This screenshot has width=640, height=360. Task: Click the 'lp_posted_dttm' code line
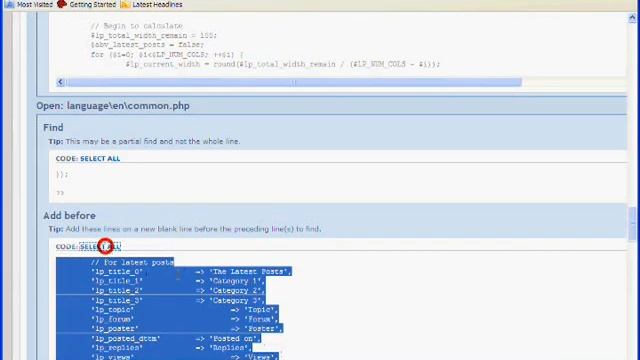point(176,338)
